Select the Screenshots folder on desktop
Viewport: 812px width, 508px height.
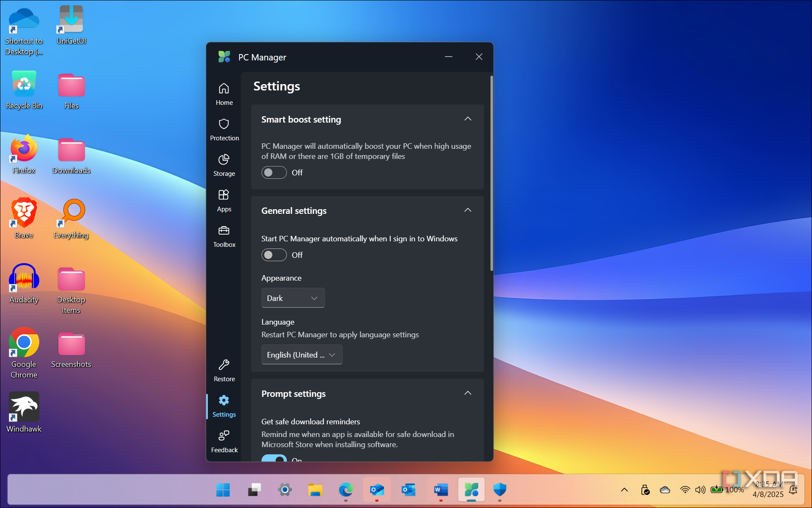pyautogui.click(x=71, y=350)
